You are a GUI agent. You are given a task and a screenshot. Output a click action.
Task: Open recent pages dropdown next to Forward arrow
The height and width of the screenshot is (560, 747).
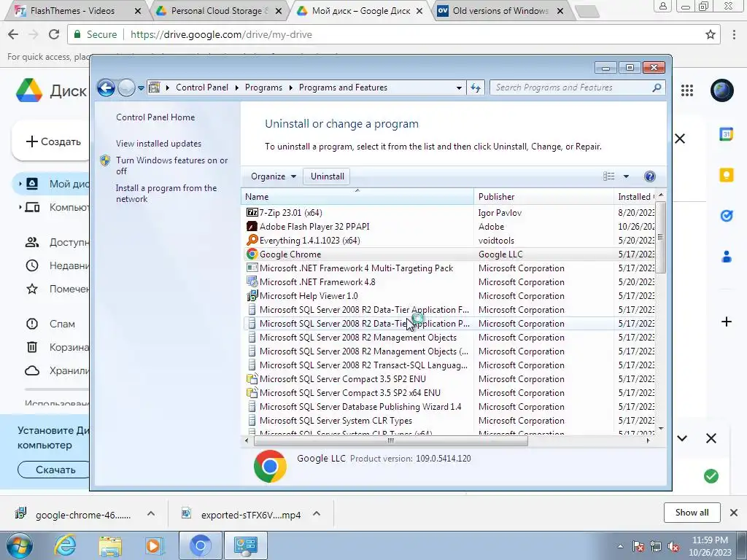[141, 88]
